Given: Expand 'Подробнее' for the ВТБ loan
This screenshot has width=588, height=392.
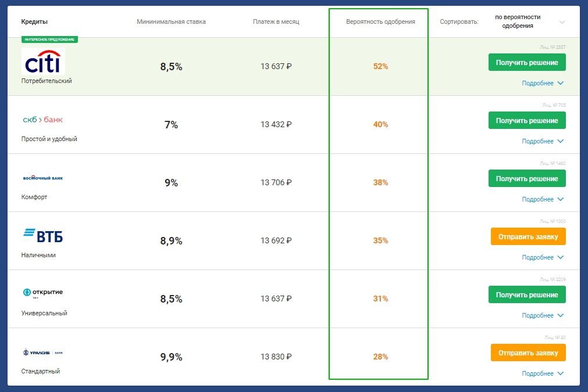Looking at the screenshot, I should pos(543,257).
